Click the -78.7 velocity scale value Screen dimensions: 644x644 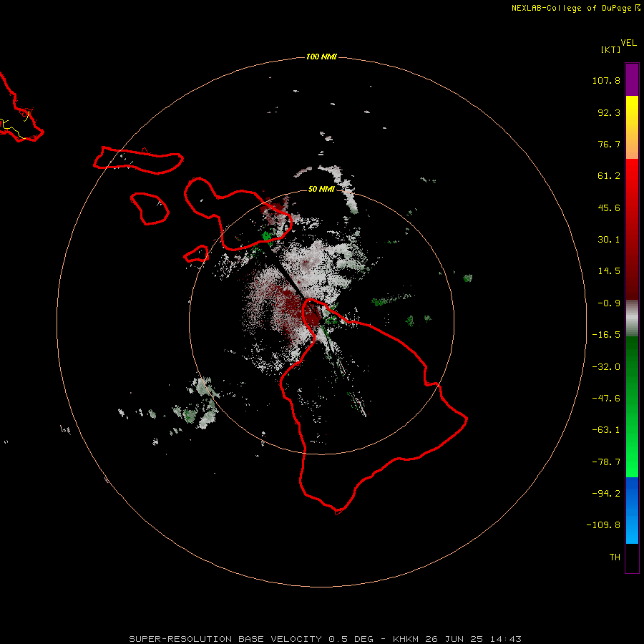[606, 462]
